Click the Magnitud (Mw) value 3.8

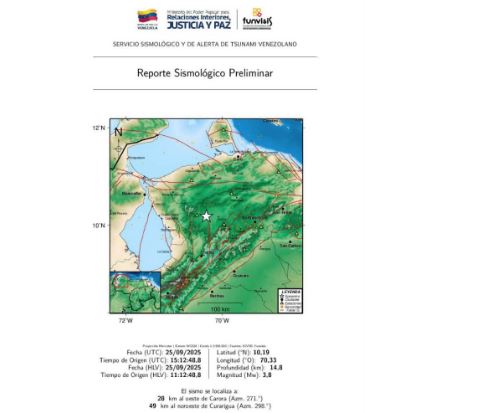point(267,375)
